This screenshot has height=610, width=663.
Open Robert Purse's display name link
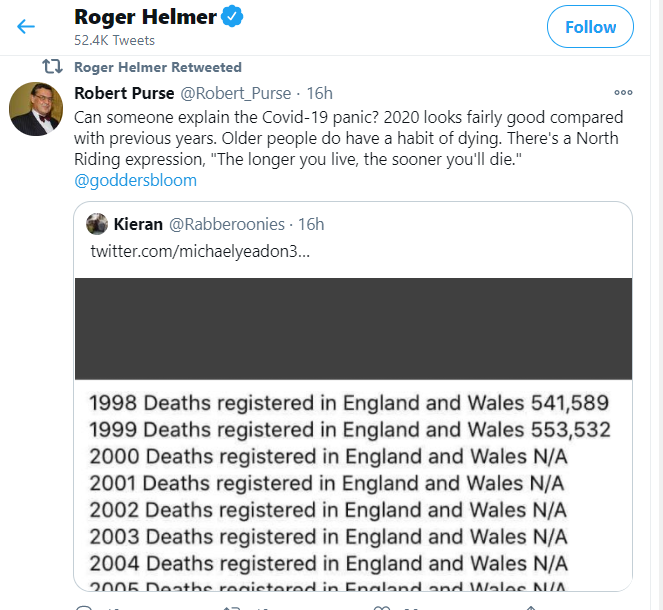click(123, 93)
